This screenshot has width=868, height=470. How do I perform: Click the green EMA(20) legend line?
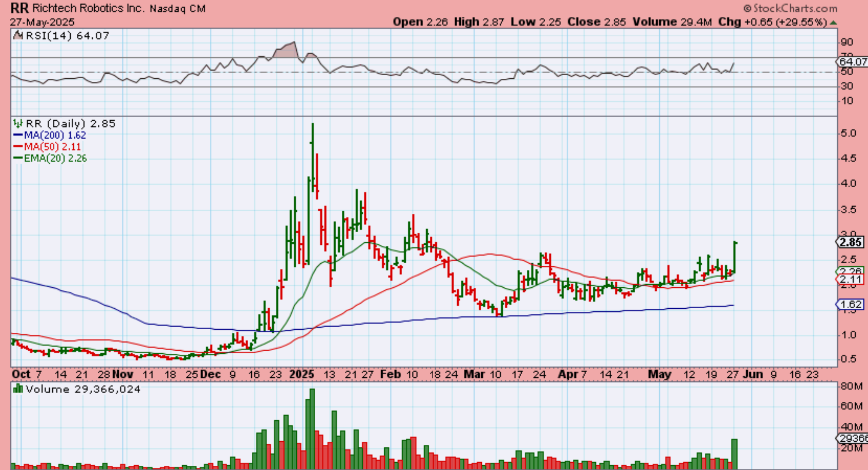(x=18, y=158)
